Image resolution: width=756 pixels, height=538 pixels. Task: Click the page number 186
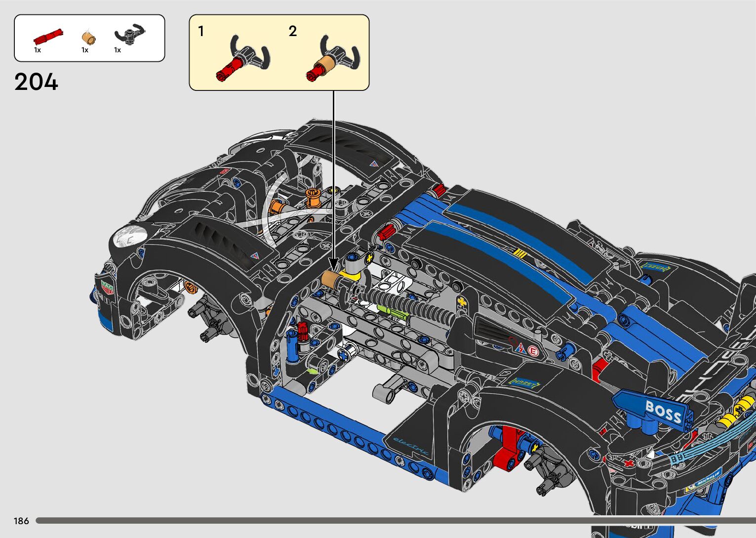pyautogui.click(x=21, y=521)
